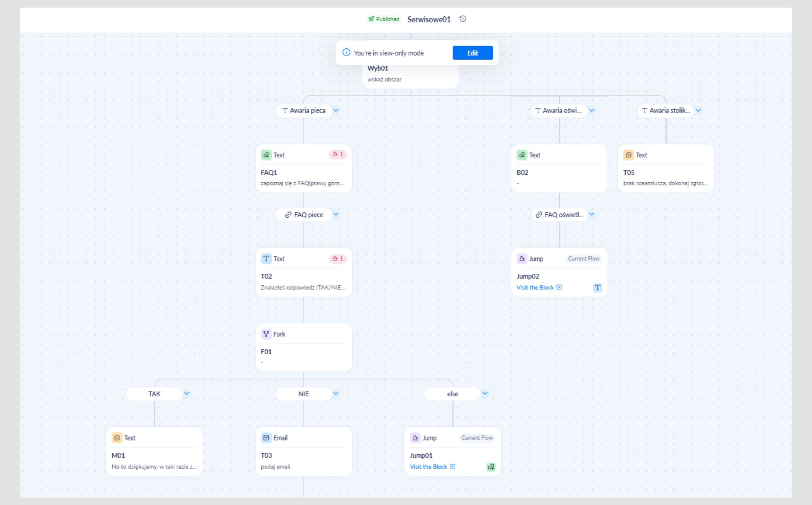Select the F01 fork block name
This screenshot has width=812, height=505.
(x=266, y=352)
